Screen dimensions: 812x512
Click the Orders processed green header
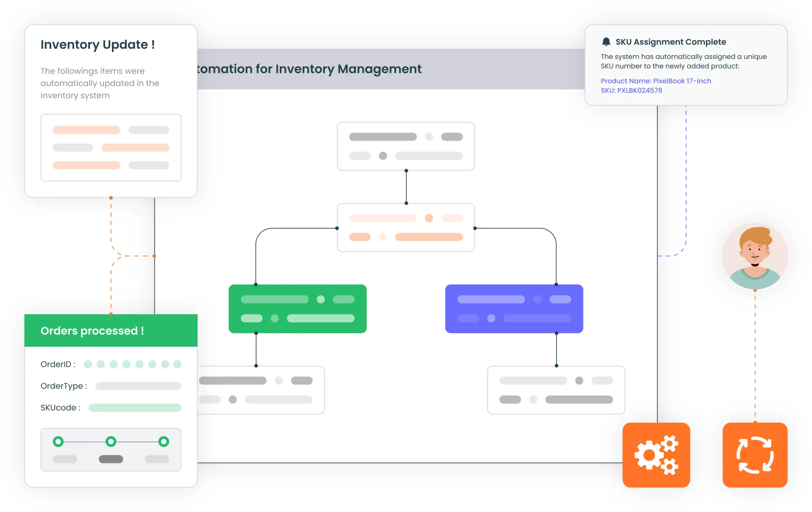pyautogui.click(x=111, y=330)
